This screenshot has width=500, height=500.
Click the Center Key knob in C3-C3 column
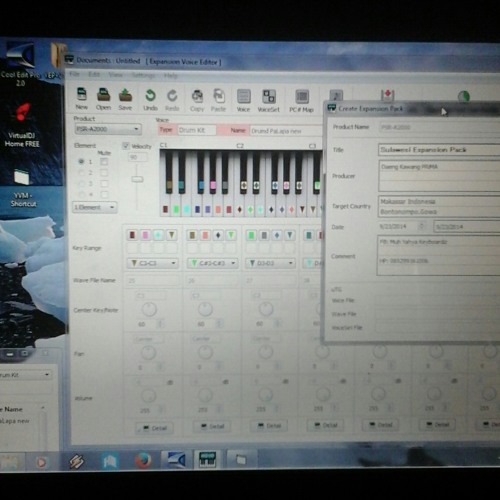pyautogui.click(x=149, y=310)
